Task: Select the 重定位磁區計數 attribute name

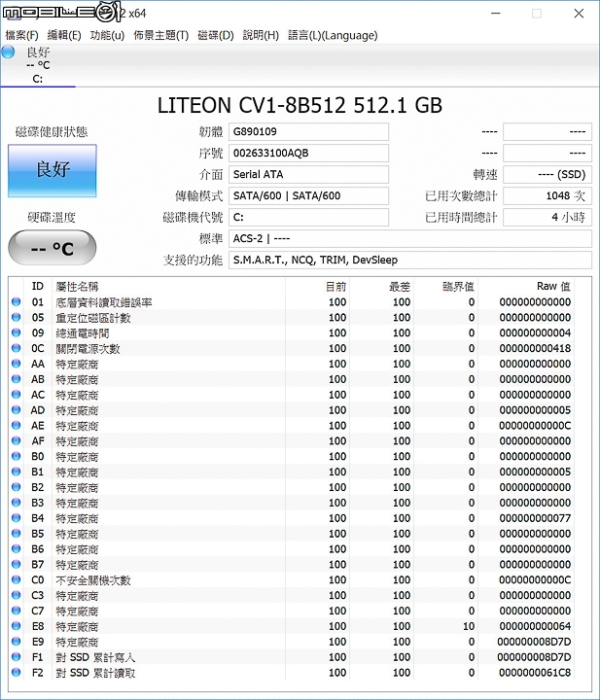Action: point(92,318)
